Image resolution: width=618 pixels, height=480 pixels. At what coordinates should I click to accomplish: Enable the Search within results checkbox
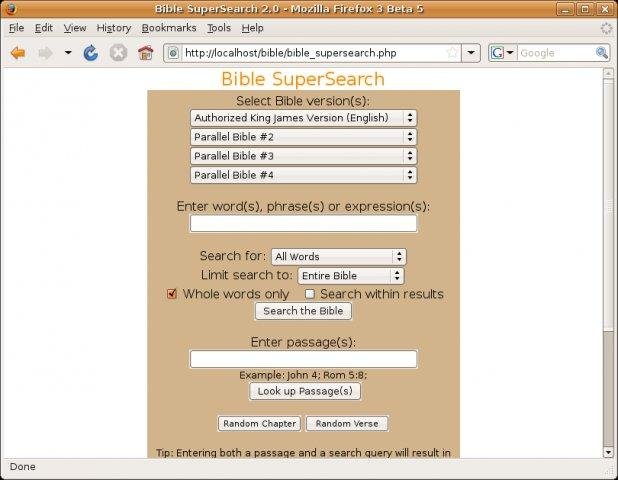[310, 294]
